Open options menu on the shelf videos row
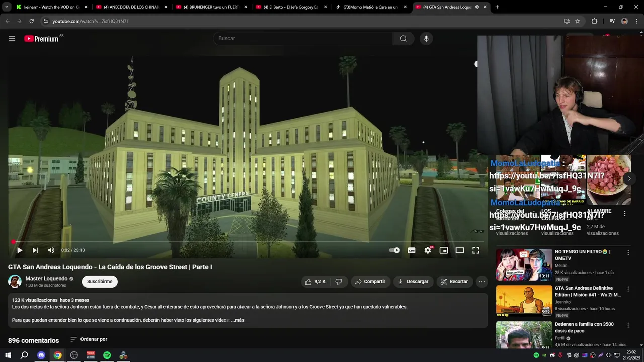The height and width of the screenshot is (362, 644). coord(625,214)
